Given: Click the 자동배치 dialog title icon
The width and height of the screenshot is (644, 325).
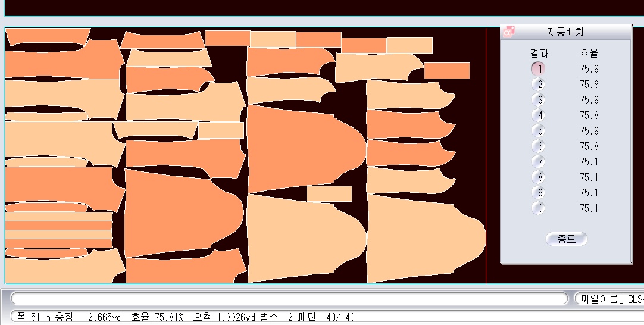Looking at the screenshot, I should tap(508, 32).
